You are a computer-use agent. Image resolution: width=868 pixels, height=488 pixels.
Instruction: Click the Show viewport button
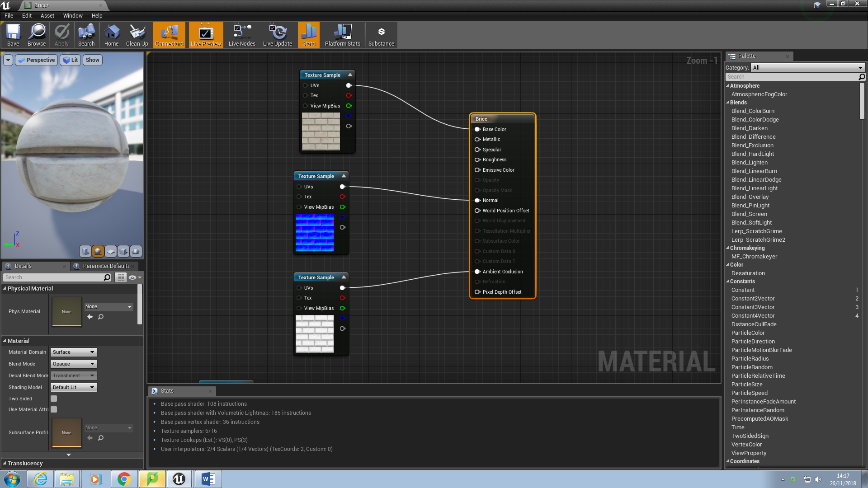[92, 60]
